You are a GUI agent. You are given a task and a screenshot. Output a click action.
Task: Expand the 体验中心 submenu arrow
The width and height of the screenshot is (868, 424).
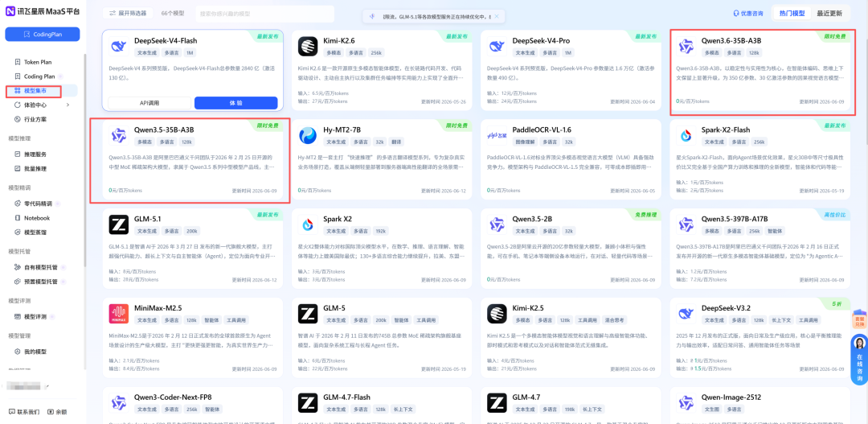[68, 105]
